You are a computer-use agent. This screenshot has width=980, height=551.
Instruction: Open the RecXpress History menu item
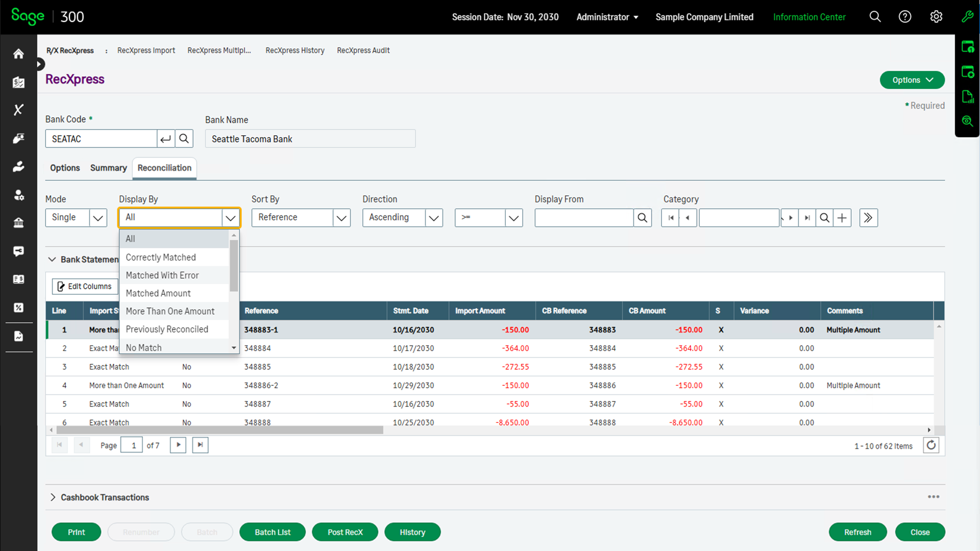(295, 51)
